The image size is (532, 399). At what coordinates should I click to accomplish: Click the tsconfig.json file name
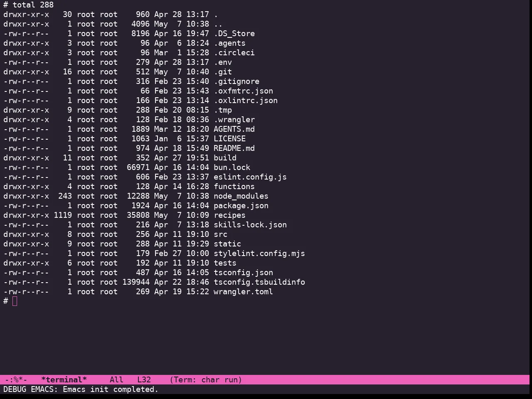coord(243,273)
